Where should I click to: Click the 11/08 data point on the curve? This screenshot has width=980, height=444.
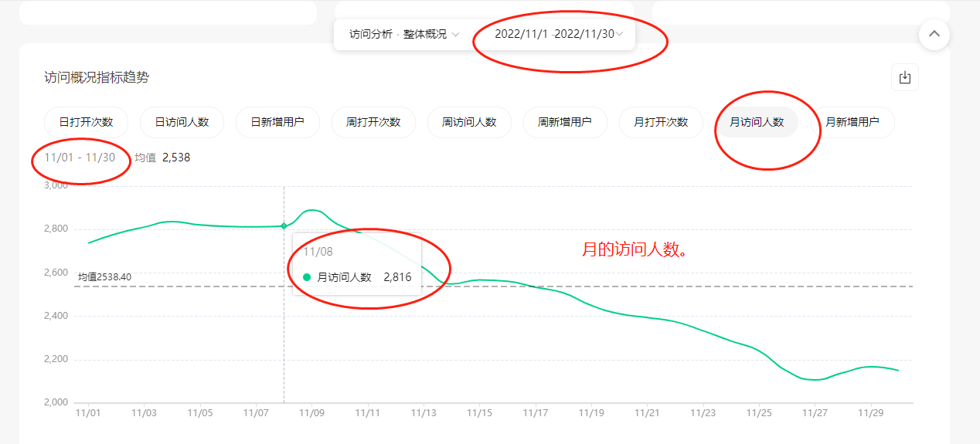[284, 225]
